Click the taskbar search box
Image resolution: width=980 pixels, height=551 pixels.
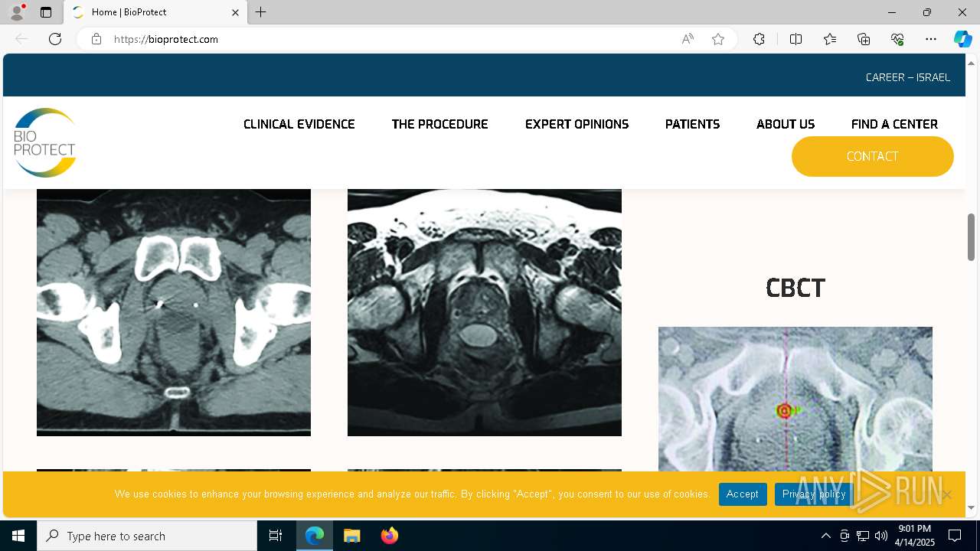(147, 536)
